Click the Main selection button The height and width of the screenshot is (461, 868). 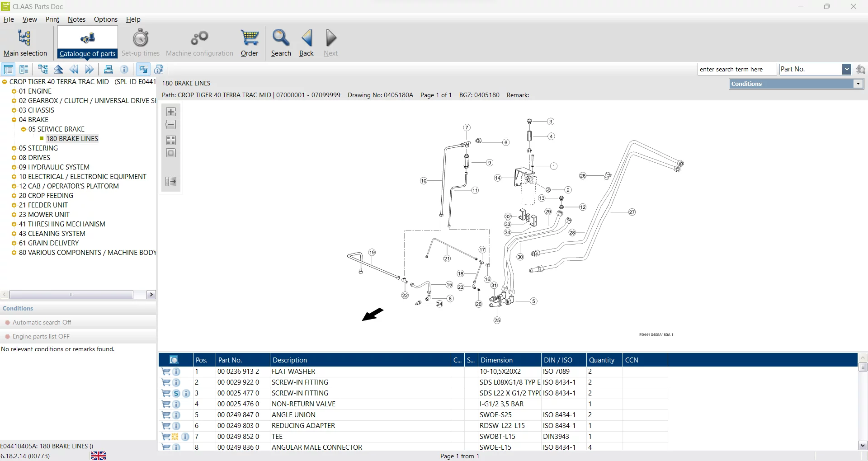tap(25, 43)
